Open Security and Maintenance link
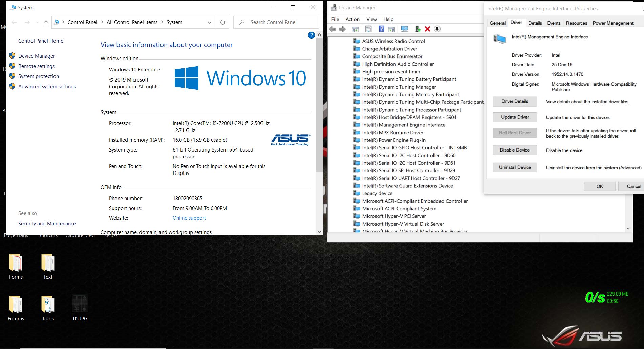This screenshot has width=644, height=349. tap(47, 224)
